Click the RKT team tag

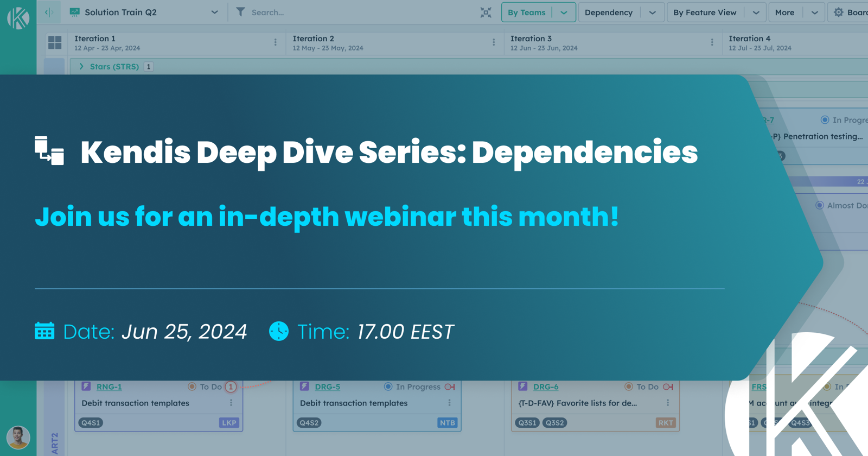point(666,423)
